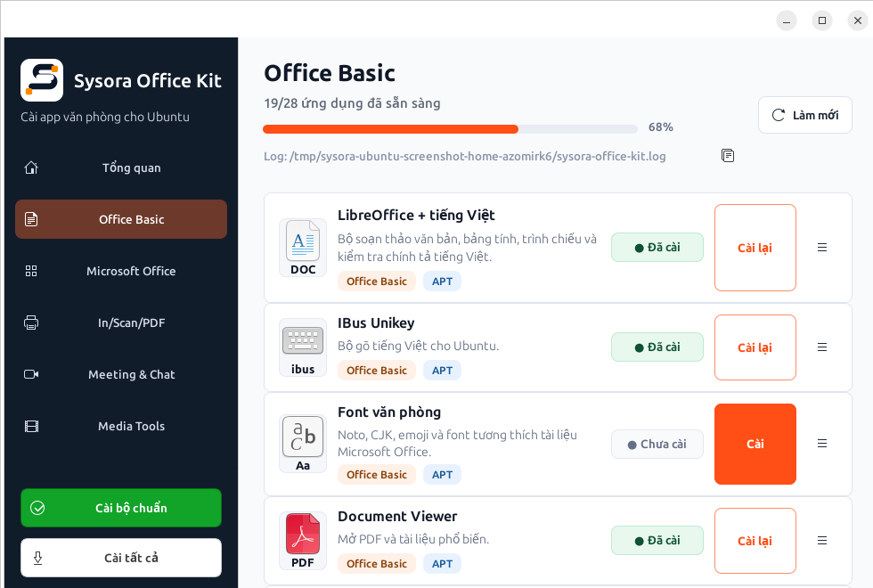Click the APT tag under LibreOffice
The width and height of the screenshot is (873, 588).
click(442, 282)
